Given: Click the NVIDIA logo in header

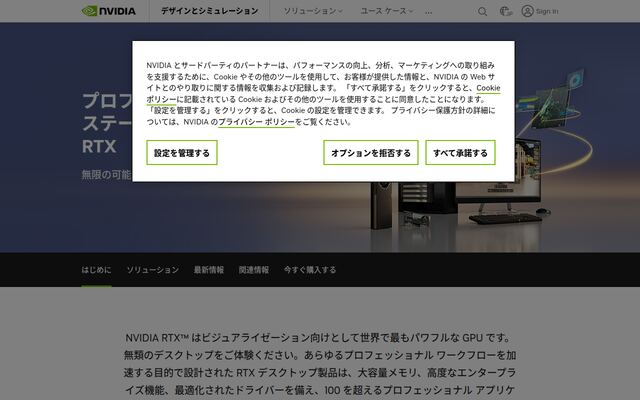Looking at the screenshot, I should (109, 11).
